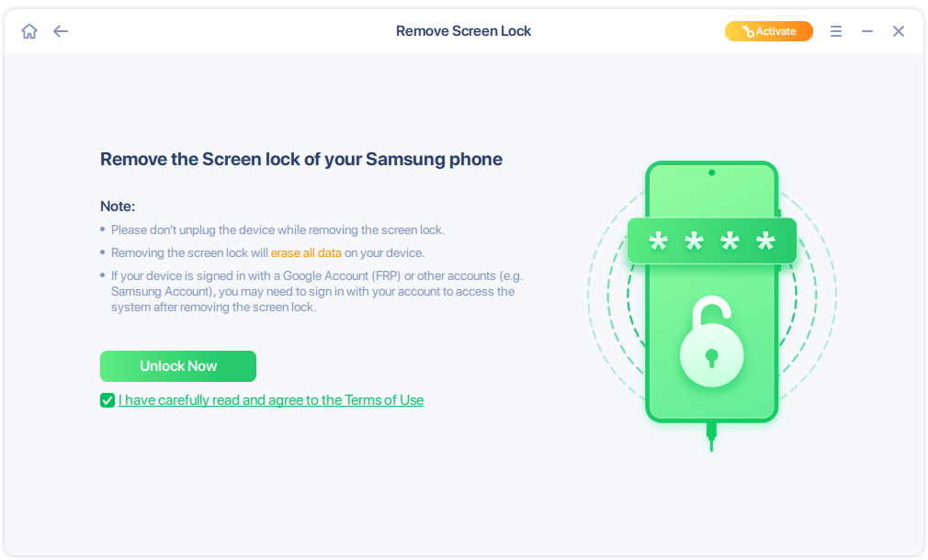Navigate home using the house icon
This screenshot has width=928, height=560.
pos(28,30)
